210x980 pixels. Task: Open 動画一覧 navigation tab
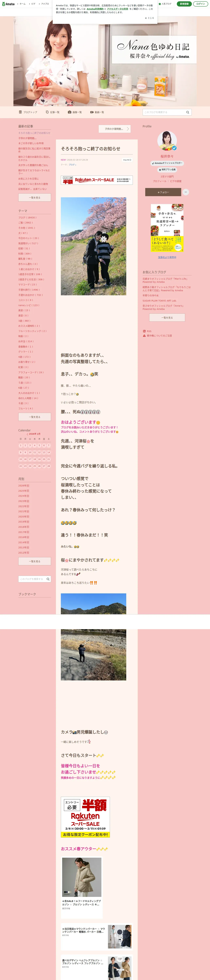coord(97,112)
